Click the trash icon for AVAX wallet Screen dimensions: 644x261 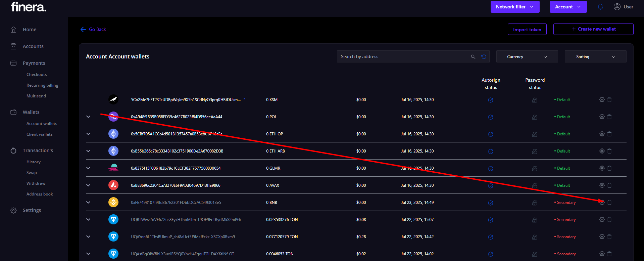(x=609, y=185)
